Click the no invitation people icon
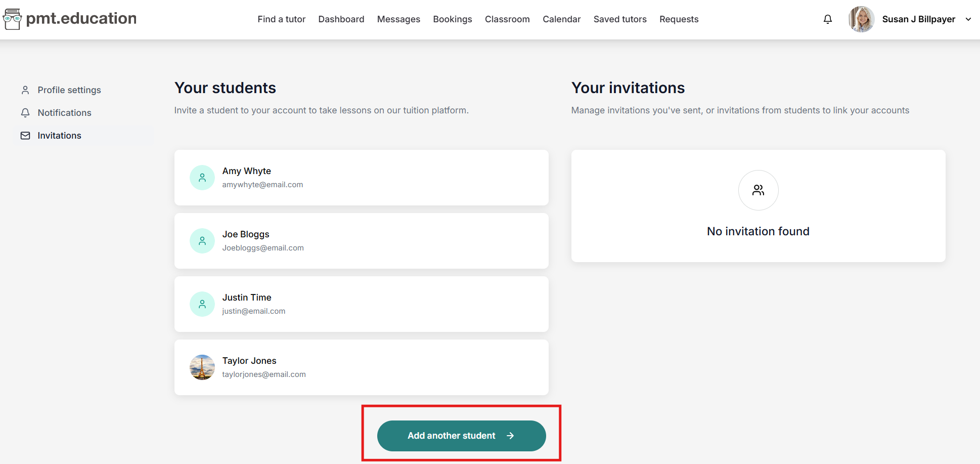 [x=758, y=190]
